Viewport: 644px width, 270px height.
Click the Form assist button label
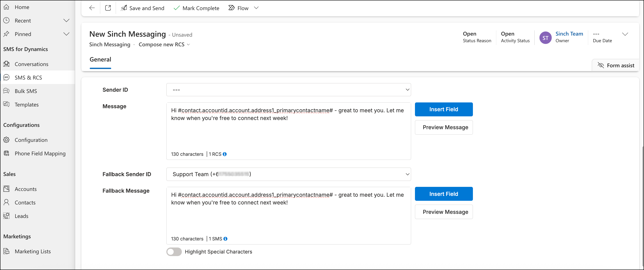[621, 65]
